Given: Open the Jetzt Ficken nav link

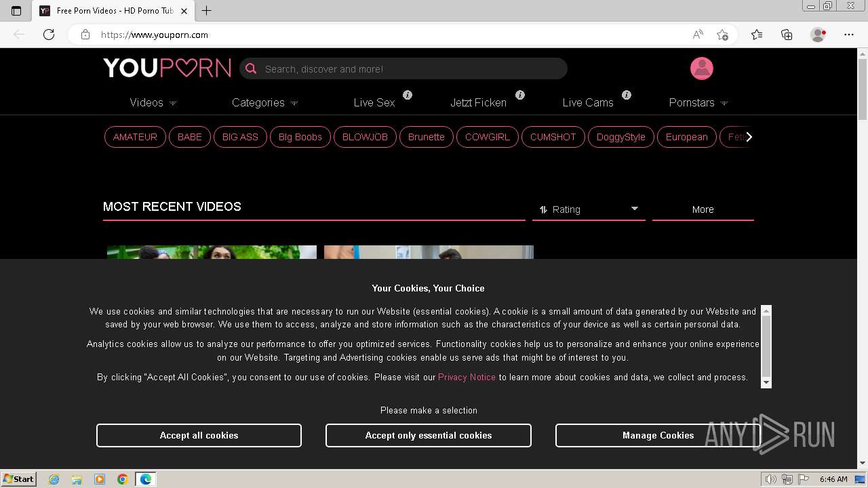Looking at the screenshot, I should (x=478, y=103).
